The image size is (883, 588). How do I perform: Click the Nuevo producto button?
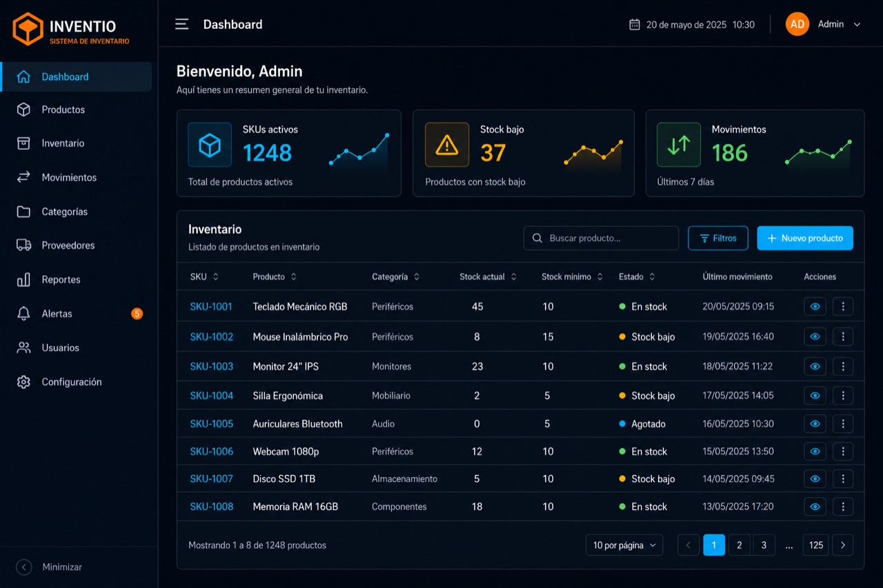[805, 238]
